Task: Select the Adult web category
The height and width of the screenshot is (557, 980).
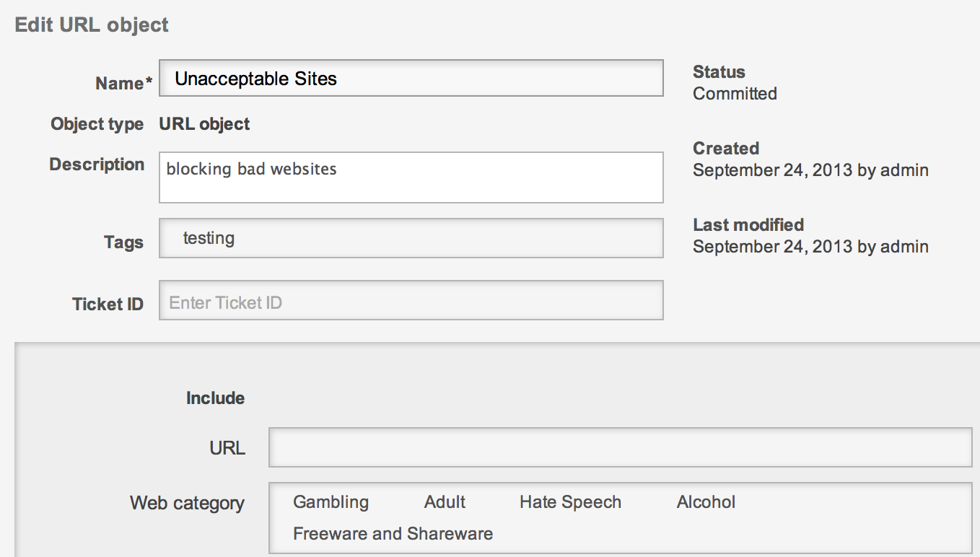Action: click(445, 502)
